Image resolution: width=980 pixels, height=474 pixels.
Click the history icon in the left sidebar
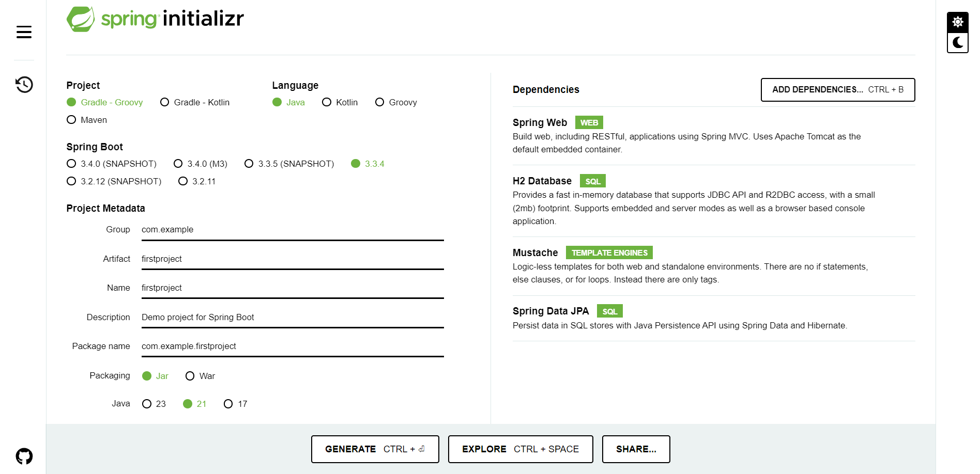pos(23,84)
